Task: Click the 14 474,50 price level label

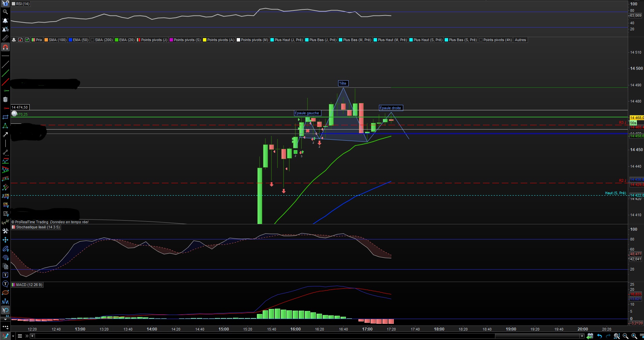Action: point(20,107)
